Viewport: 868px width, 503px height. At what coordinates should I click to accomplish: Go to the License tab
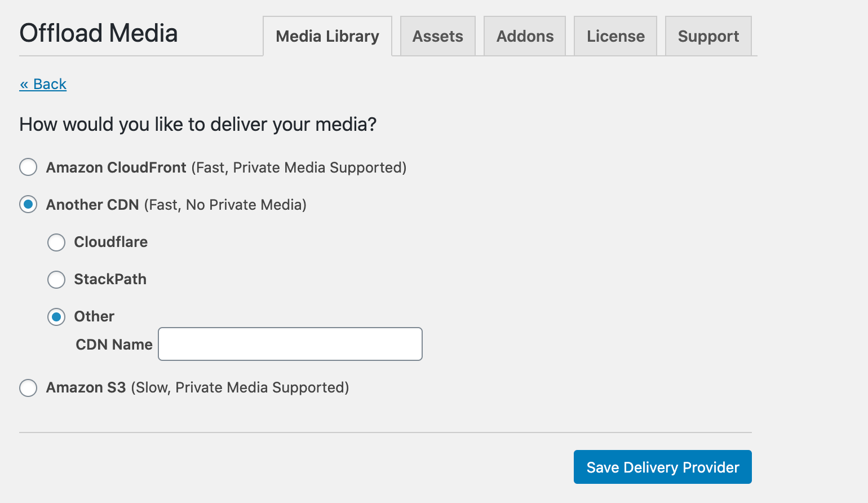coord(615,36)
